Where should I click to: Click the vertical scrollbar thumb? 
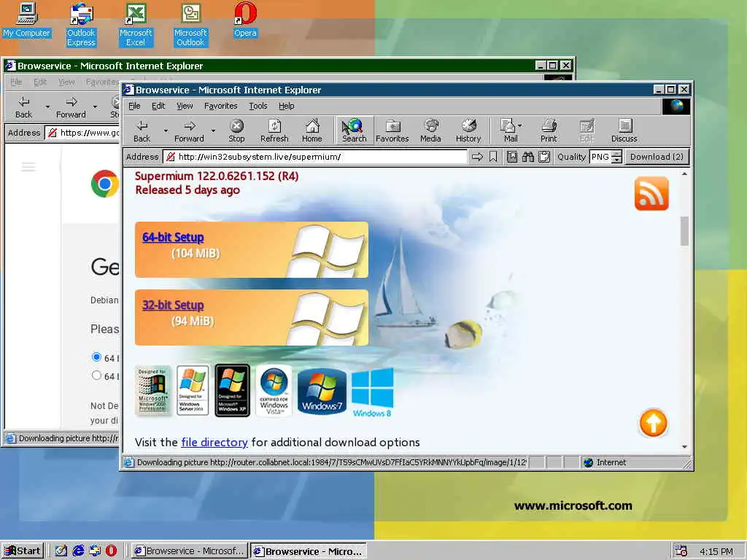[x=684, y=231]
